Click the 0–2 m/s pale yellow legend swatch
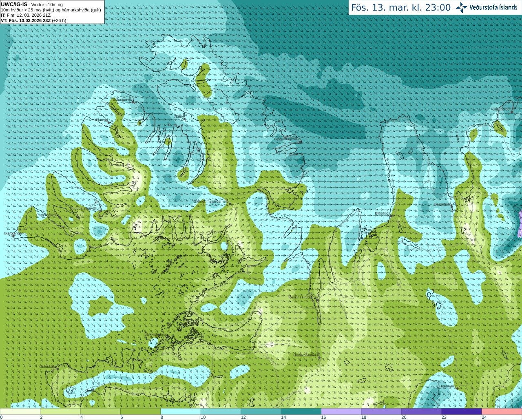 pos(20,411)
